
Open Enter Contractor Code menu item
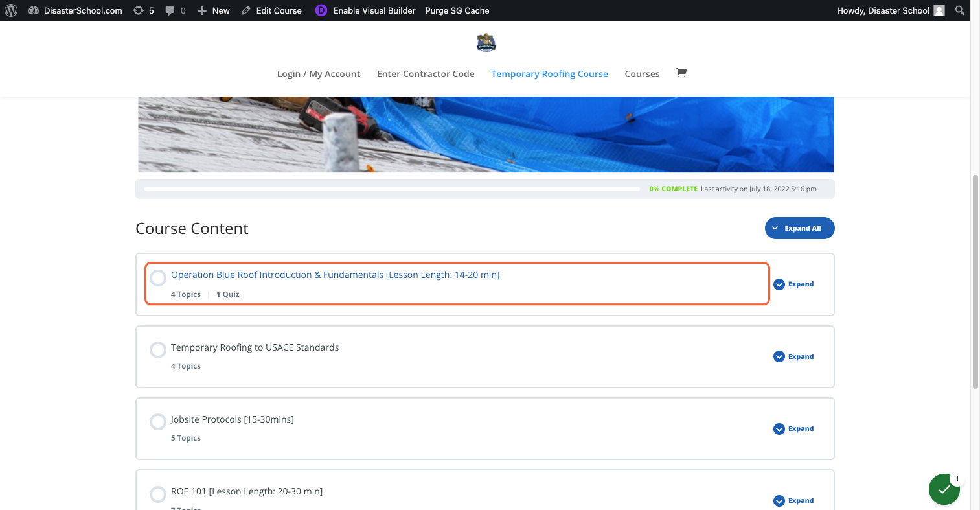pos(426,74)
